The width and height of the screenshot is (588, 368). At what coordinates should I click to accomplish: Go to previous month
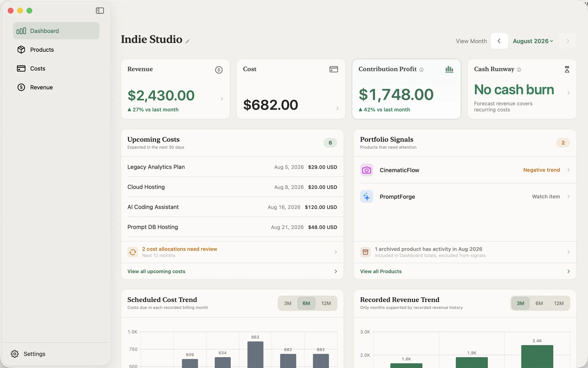tap(499, 41)
